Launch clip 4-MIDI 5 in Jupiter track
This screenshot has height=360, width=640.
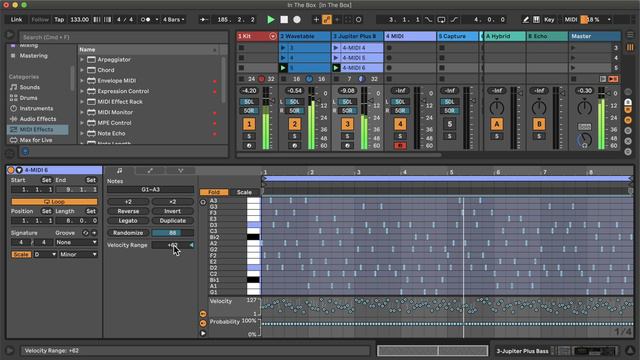[336, 58]
